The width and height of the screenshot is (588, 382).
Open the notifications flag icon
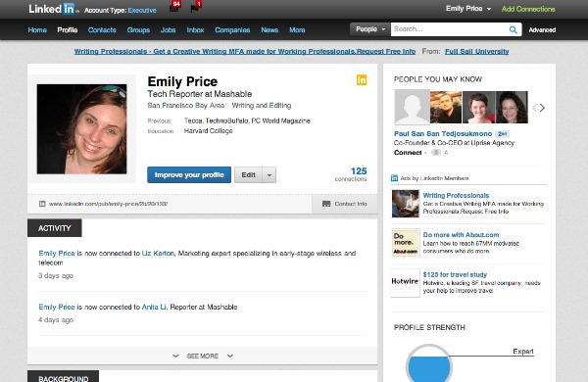pyautogui.click(x=195, y=7)
